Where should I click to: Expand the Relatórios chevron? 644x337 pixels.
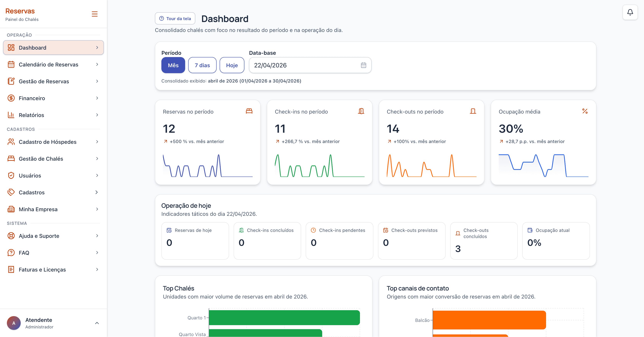pos(97,115)
